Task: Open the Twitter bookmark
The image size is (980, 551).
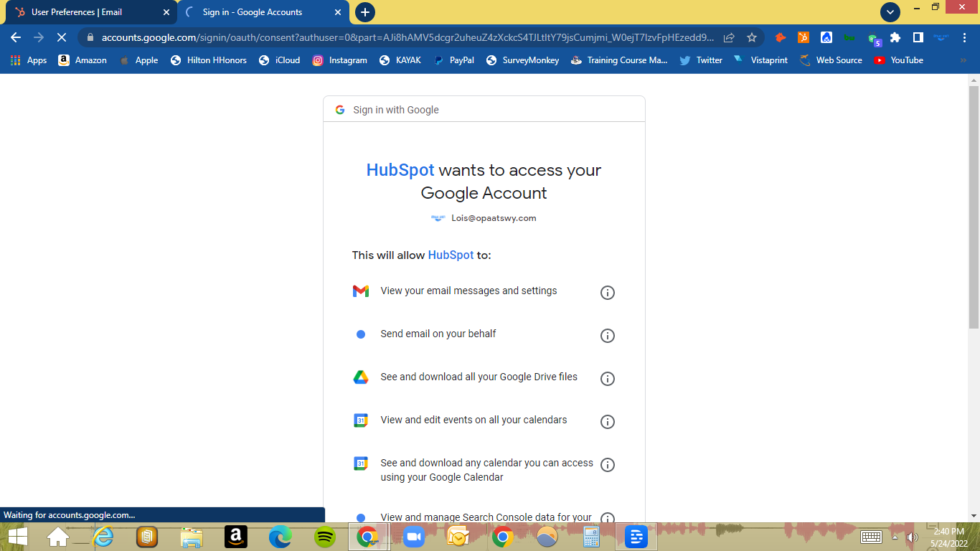Action: click(701, 60)
